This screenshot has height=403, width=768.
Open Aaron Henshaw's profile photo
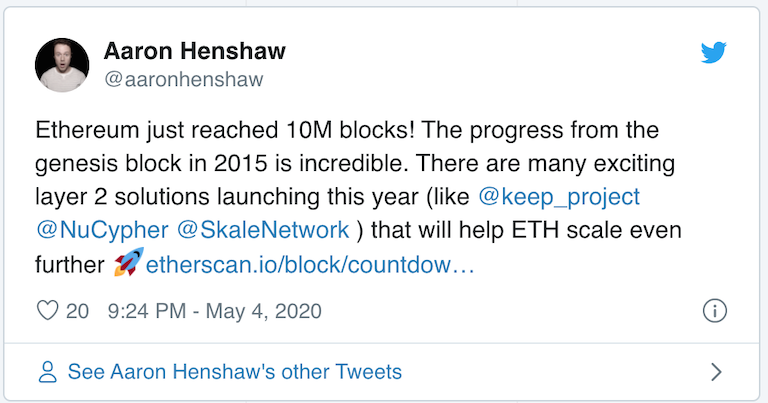(63, 66)
